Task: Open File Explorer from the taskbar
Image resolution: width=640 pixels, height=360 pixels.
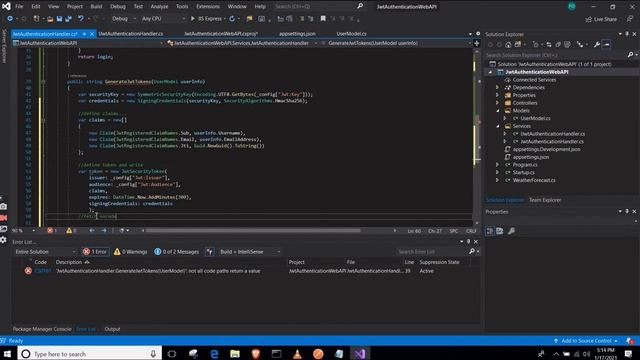Action: 235,353
